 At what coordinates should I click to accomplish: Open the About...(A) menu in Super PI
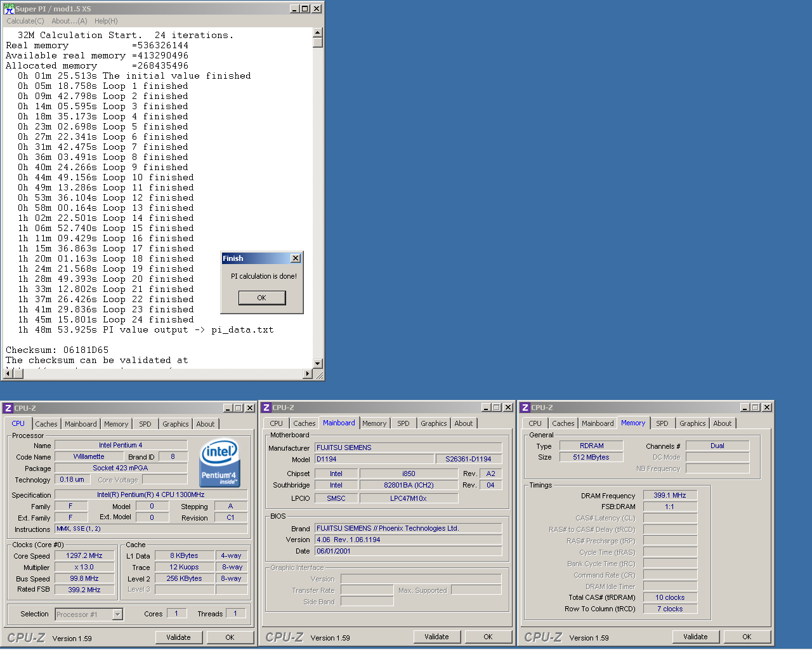[x=69, y=21]
